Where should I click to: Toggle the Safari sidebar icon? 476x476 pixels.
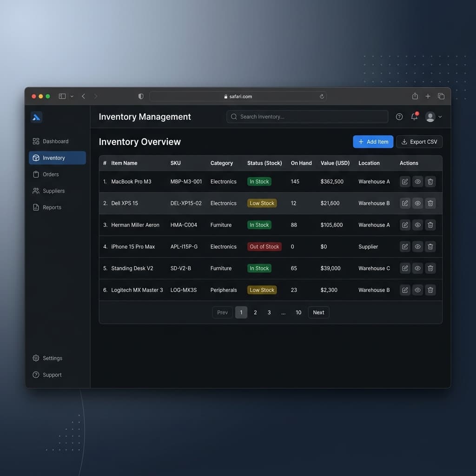pos(62,96)
